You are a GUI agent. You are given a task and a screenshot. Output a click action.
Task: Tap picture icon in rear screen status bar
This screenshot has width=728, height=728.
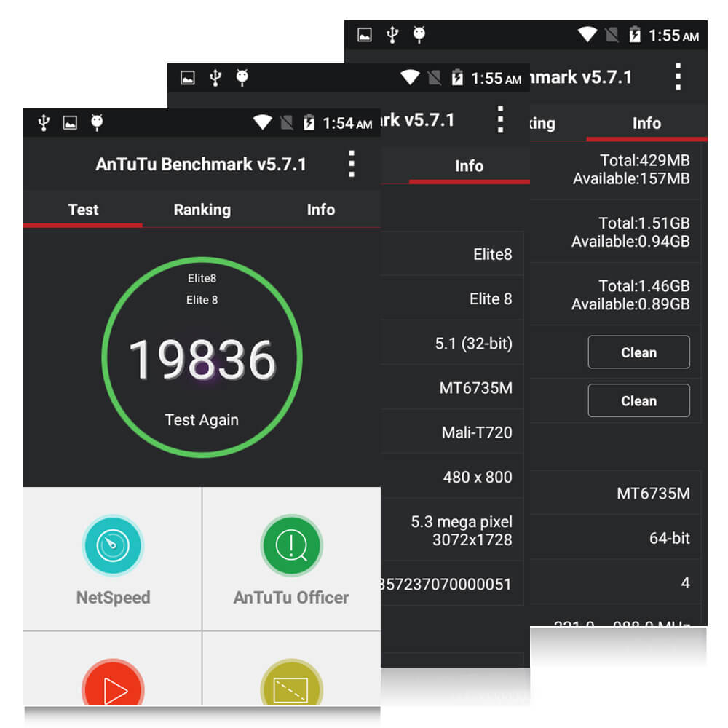click(365, 35)
